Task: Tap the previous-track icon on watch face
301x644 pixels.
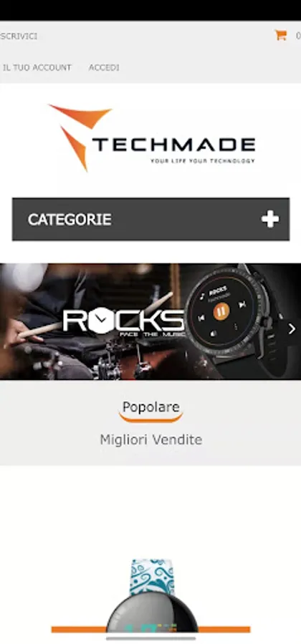Action: pos(201,318)
